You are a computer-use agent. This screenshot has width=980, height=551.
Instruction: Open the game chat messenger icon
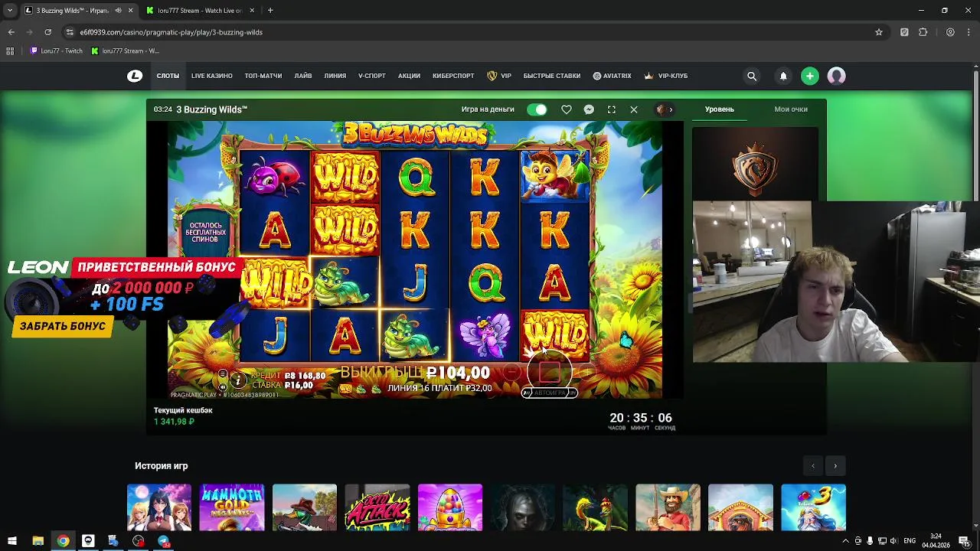589,109
